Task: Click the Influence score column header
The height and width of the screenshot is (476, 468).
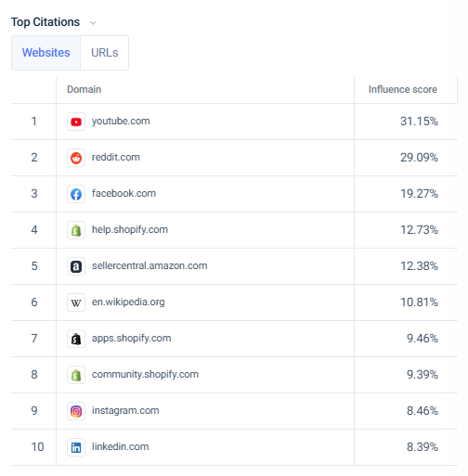Action: pos(403,89)
